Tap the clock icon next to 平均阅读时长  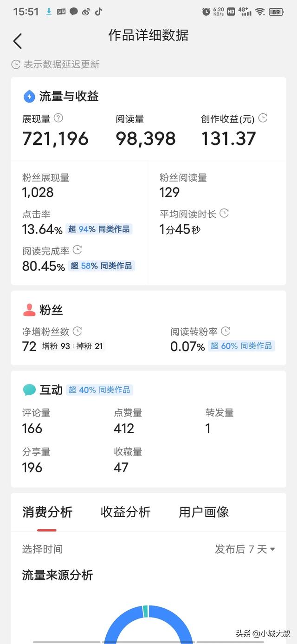coord(224,214)
